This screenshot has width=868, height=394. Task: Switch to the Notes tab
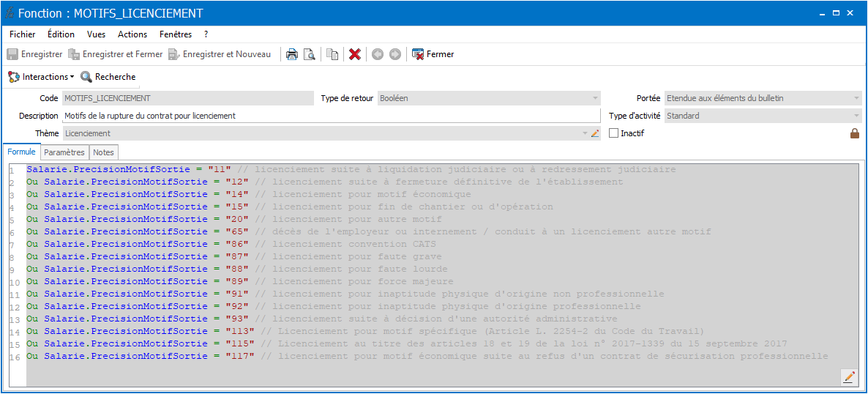pos(104,152)
